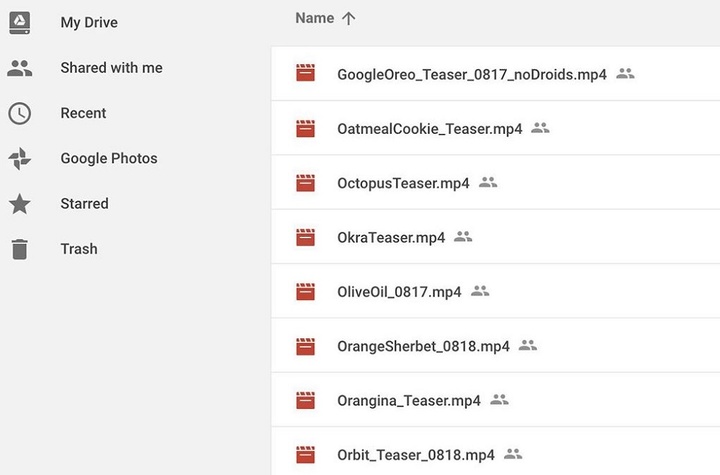Select Orangina_Teaser.mp4 in the list

click(x=495, y=400)
